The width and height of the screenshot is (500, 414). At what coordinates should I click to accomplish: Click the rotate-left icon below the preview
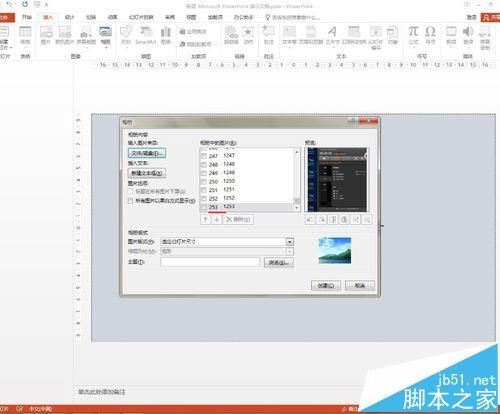click(x=310, y=219)
